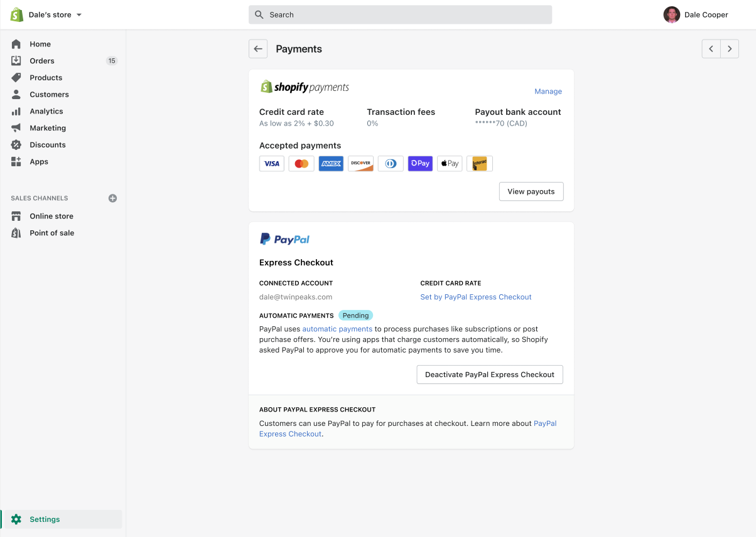The image size is (756, 537).
Task: Click the SALES CHANNELS heading
Action: point(40,198)
